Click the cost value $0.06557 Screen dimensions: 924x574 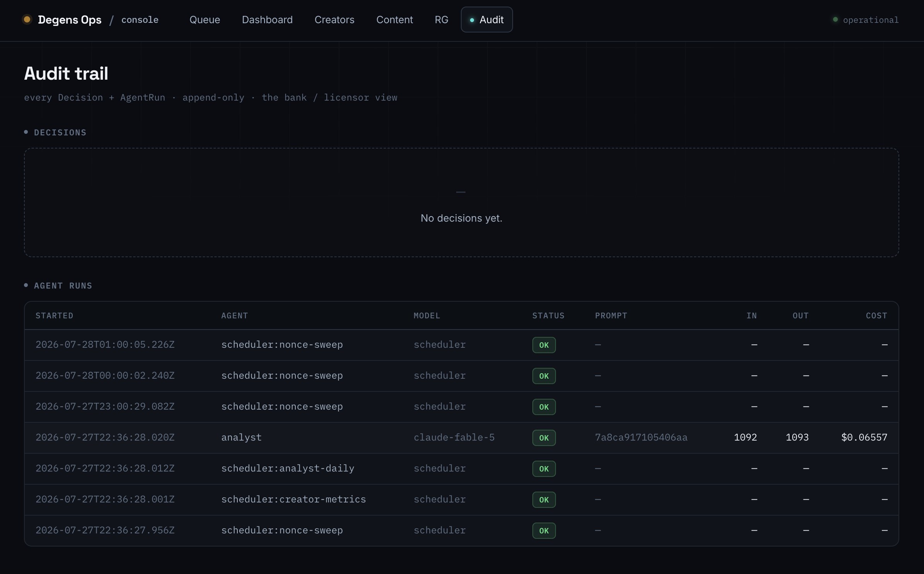[864, 437]
